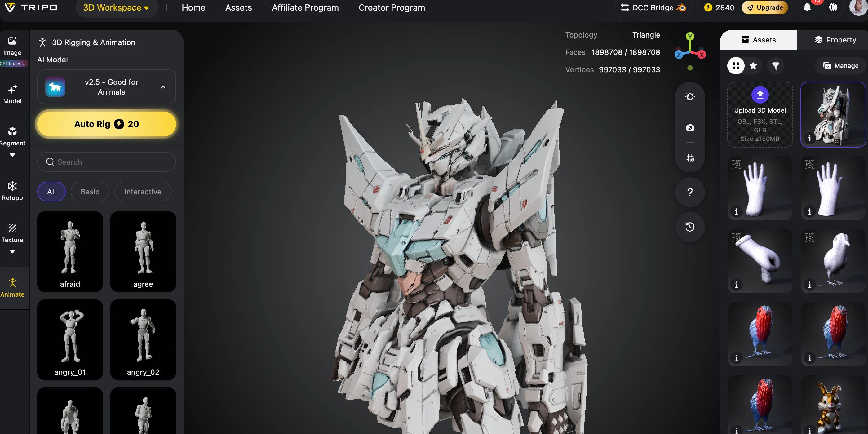
Task: Select the Animate sidebar tool
Action: point(12,288)
